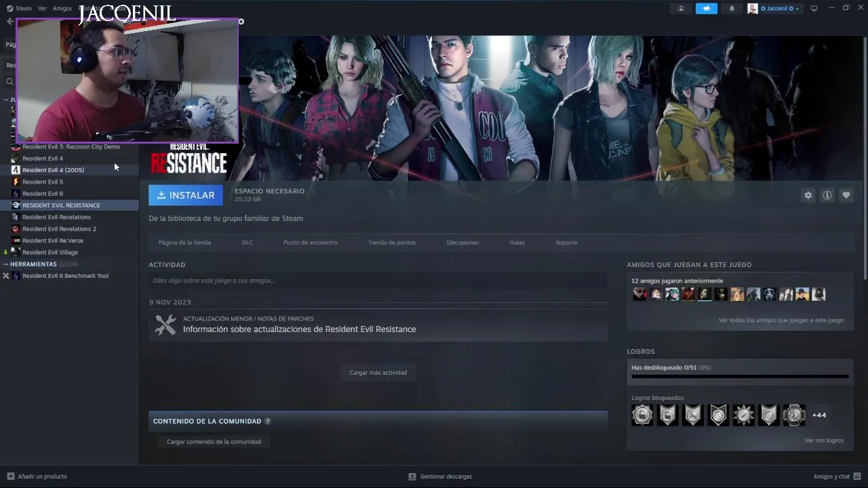Click the Resident Evil 6 game icon
Viewport: 868px width, 488px height.
tap(16, 193)
